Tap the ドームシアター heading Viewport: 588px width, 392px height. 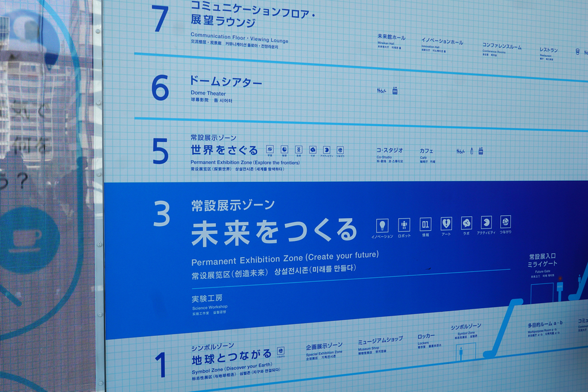(x=225, y=81)
